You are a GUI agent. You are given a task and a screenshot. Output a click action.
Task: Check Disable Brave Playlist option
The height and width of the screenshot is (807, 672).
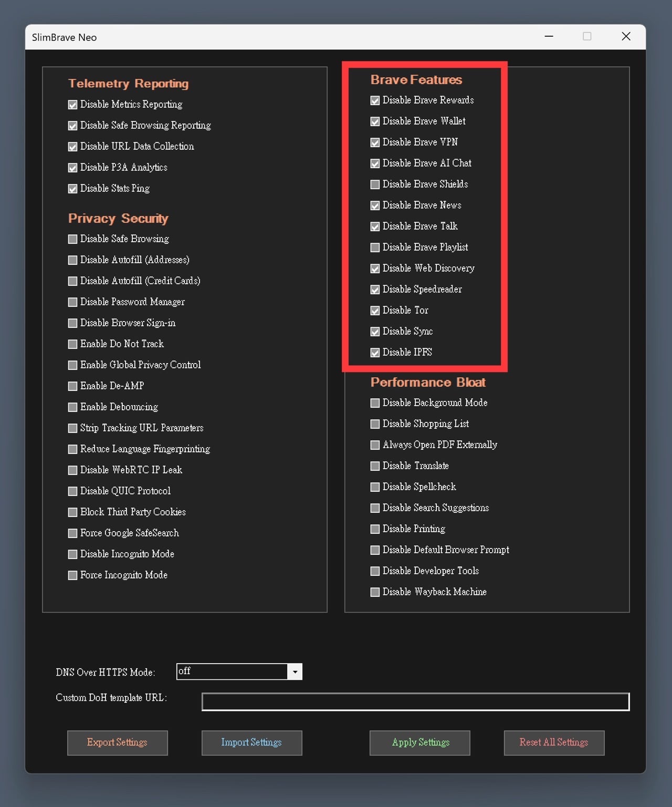coord(375,247)
